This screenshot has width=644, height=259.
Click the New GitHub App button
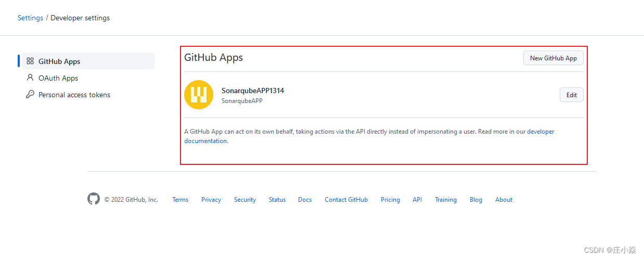tap(553, 58)
